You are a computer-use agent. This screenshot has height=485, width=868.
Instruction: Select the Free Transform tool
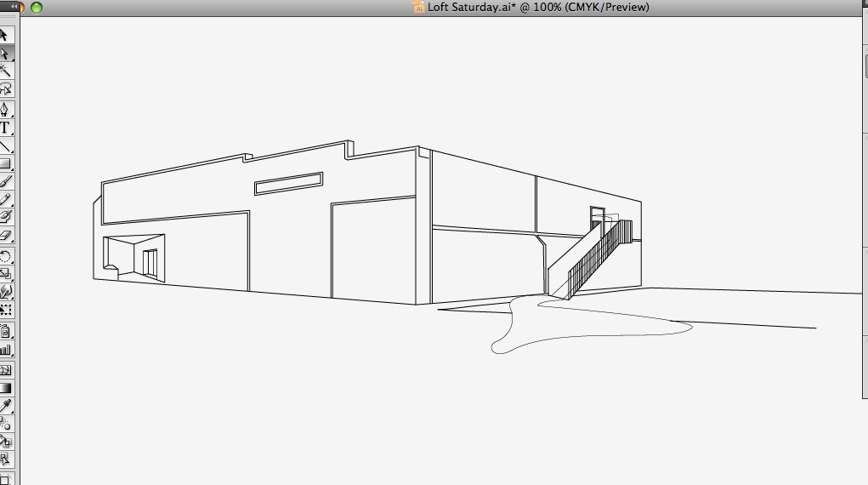coord(5,310)
